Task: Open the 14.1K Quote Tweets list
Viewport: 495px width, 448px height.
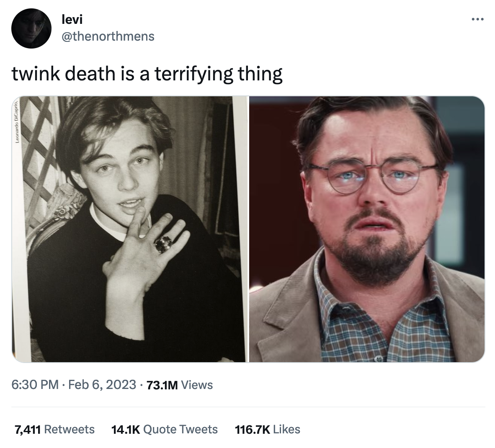Action: [165, 429]
